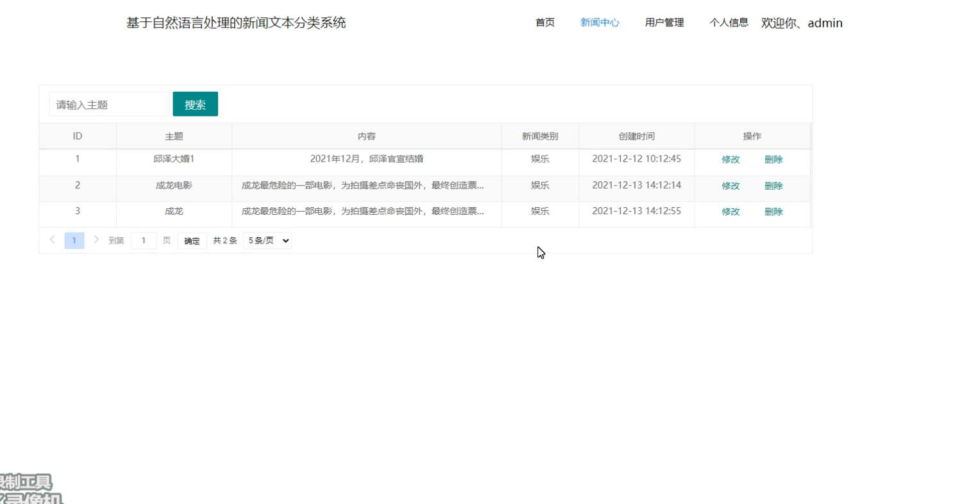Click the dropdown chevron beside 5条/页
Screen dimensions: 980x504
coord(285,240)
